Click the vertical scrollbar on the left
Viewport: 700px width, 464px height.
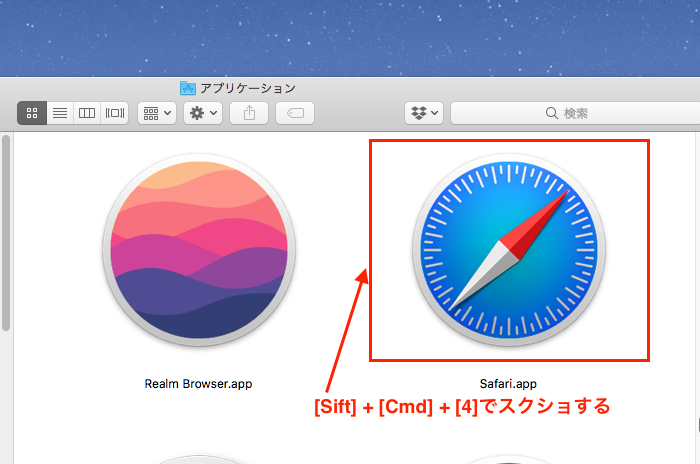6,233
